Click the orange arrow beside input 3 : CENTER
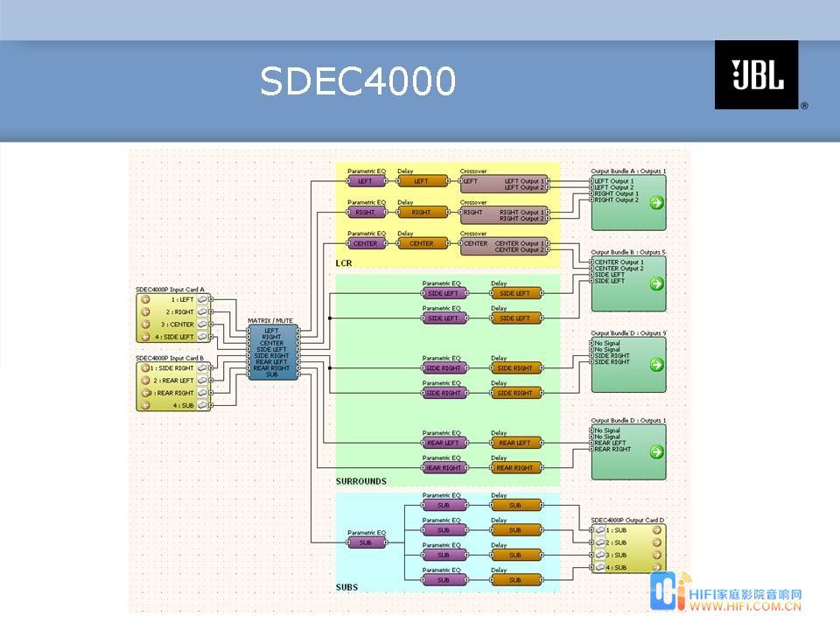The width and height of the screenshot is (840, 630). pyautogui.click(x=146, y=325)
